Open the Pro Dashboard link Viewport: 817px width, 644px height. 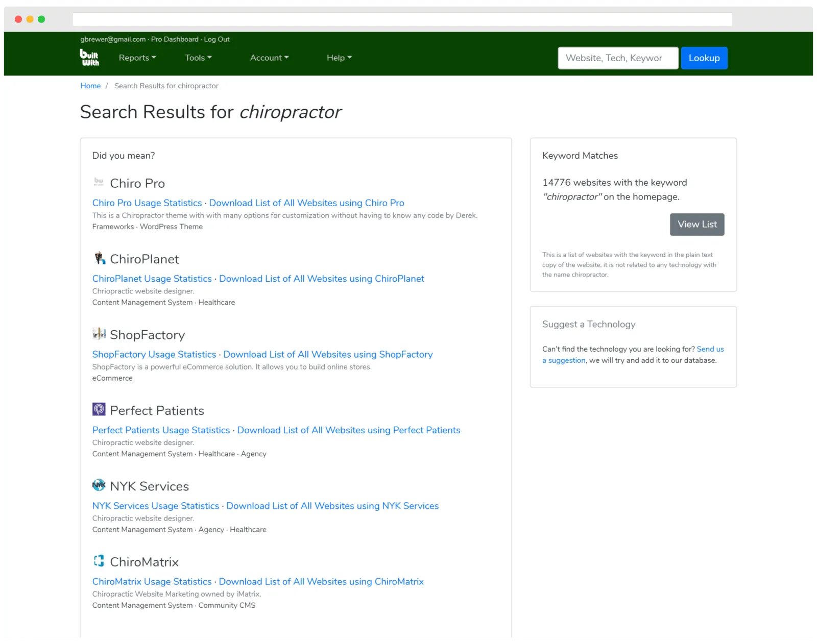(x=175, y=39)
